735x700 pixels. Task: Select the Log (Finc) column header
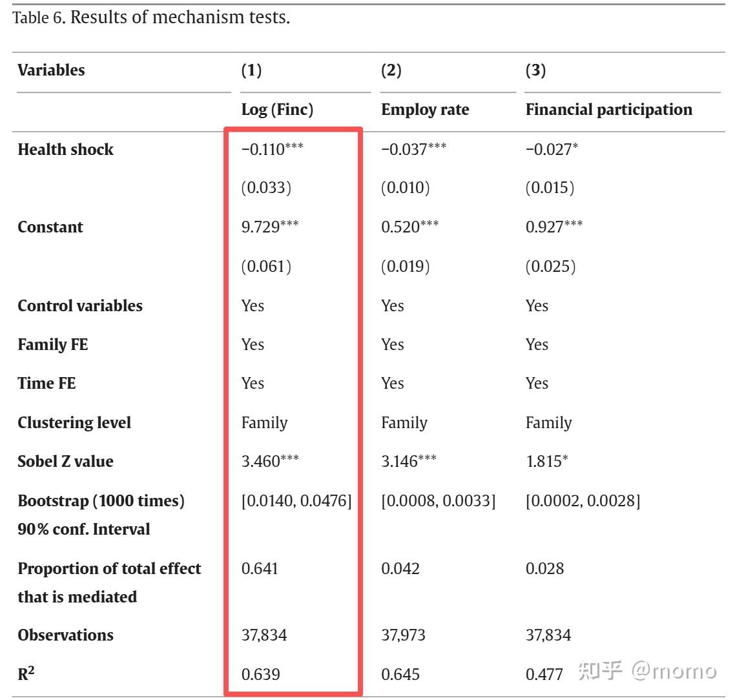tap(277, 110)
